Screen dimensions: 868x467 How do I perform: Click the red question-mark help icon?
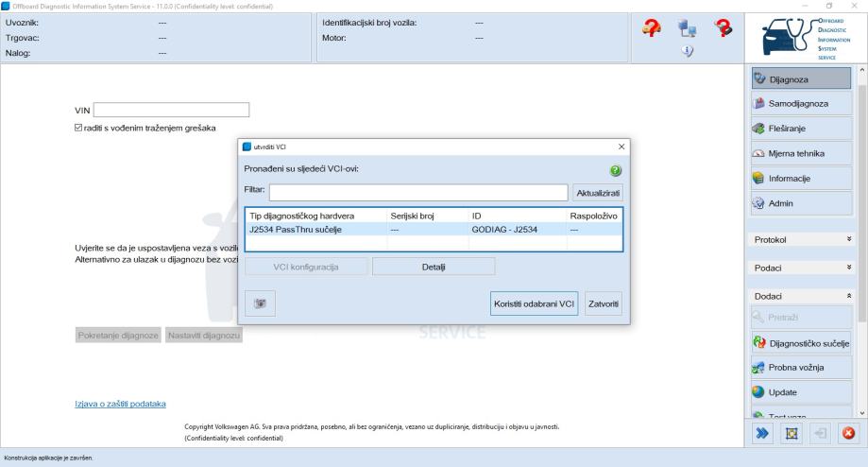pyautogui.click(x=723, y=27)
